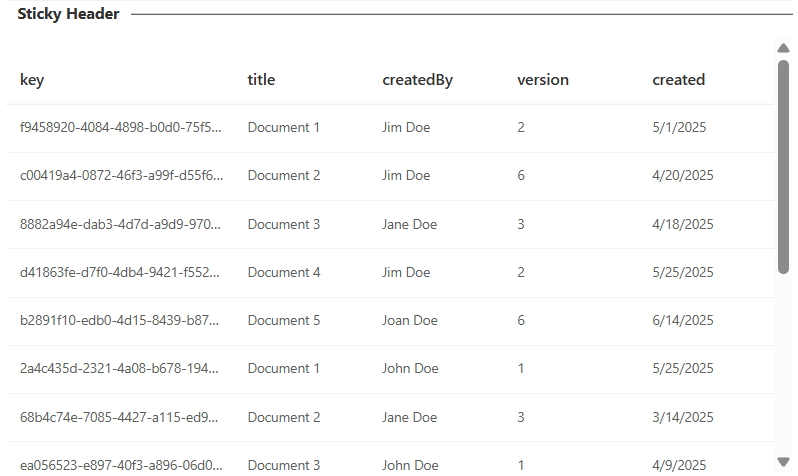798x476 pixels.
Task: Click the vertical scrollbar thumb
Action: click(783, 165)
